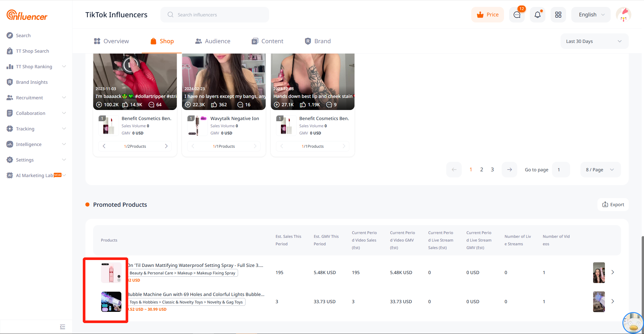Open the Last 30 Days dropdown

594,41
